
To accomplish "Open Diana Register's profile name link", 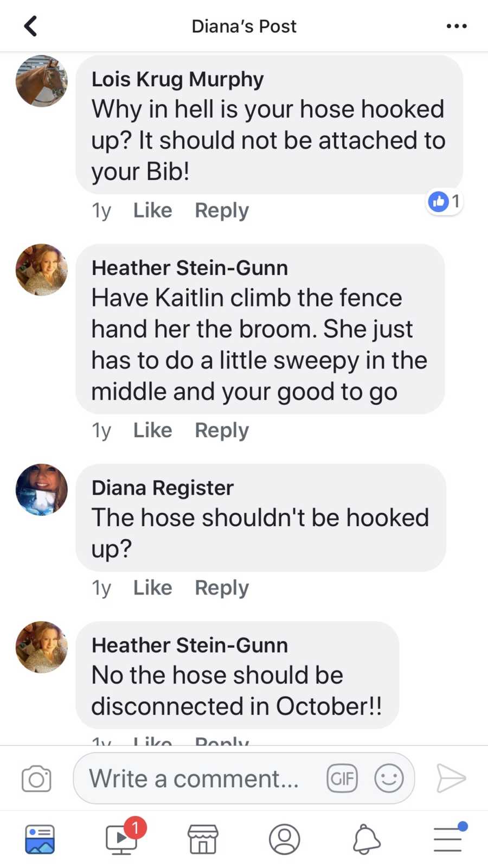I will click(x=162, y=488).
